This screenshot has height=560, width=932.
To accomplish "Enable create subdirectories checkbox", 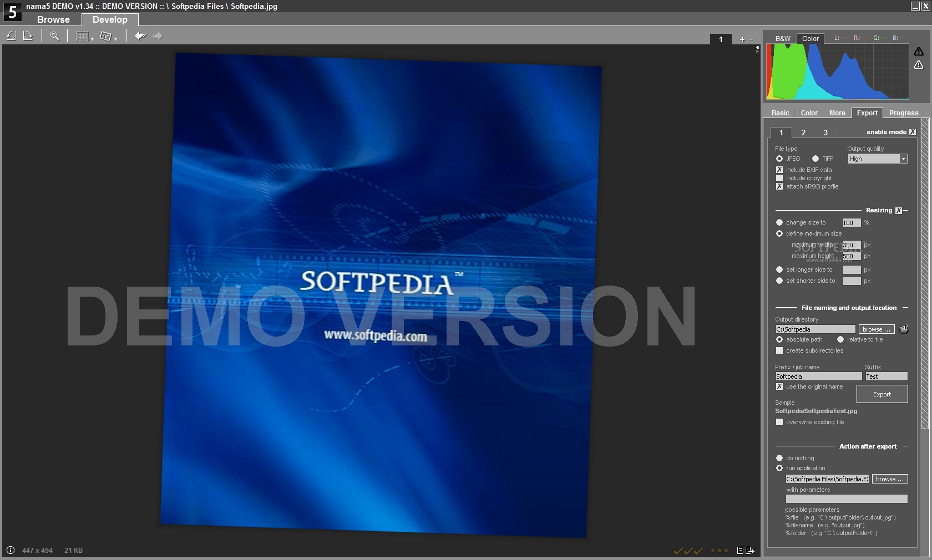I will [x=779, y=350].
